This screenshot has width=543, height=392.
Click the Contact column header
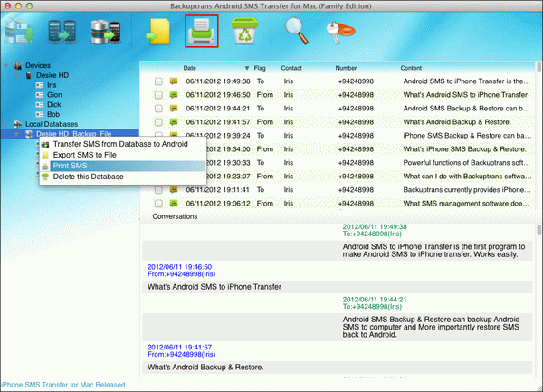pyautogui.click(x=291, y=68)
